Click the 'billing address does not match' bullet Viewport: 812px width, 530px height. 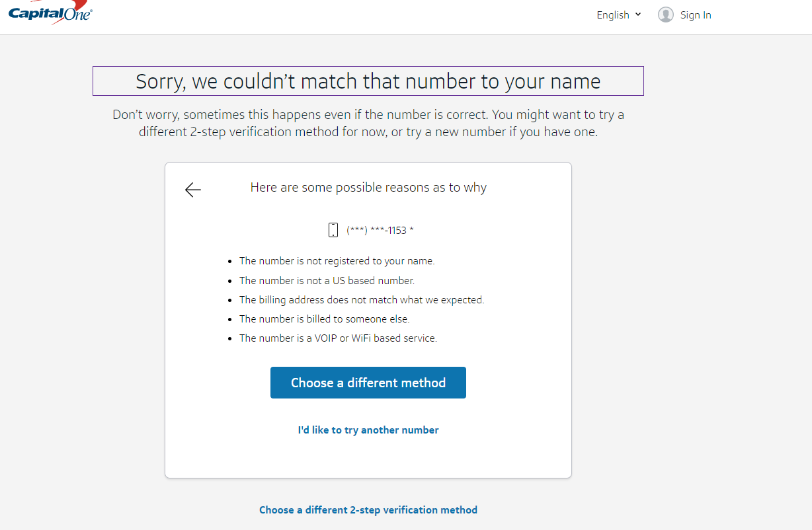point(362,300)
